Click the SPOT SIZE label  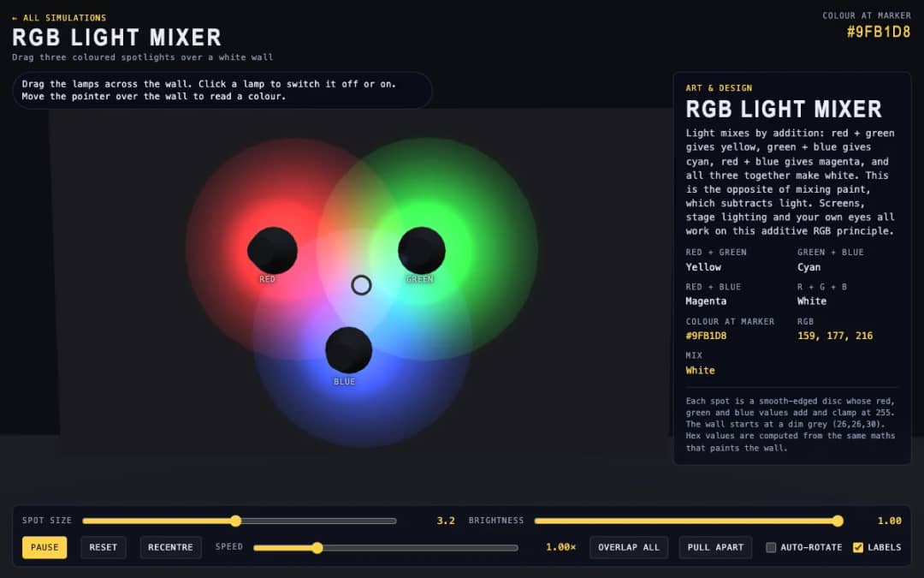pyautogui.click(x=46, y=521)
